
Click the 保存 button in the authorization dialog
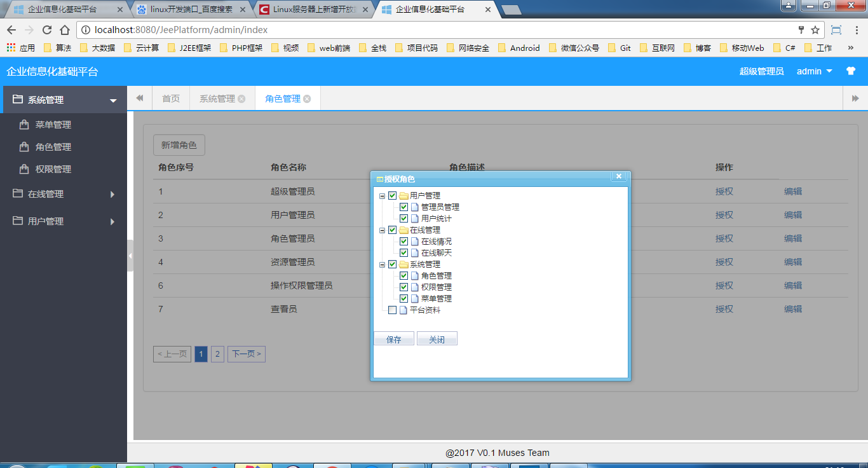pos(393,338)
